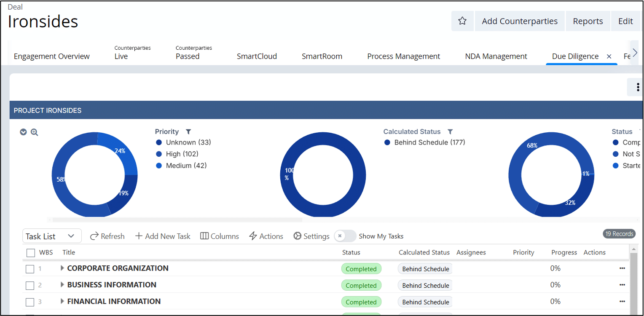Click the Reports button
This screenshot has width=644, height=316.
tap(588, 21)
